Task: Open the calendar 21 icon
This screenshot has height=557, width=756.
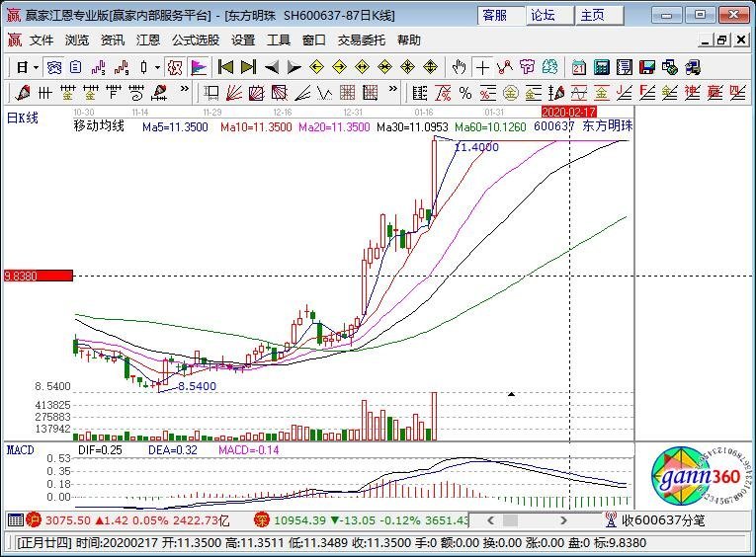Action: pyautogui.click(x=578, y=67)
